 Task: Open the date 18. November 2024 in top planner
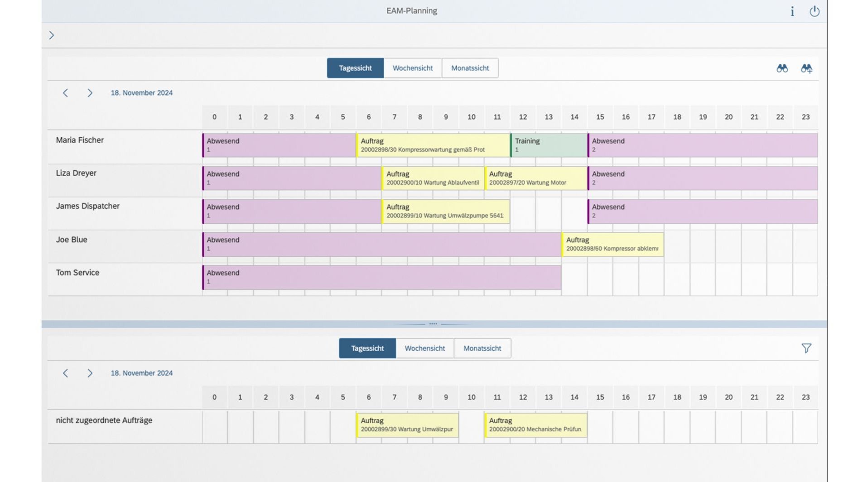141,93
